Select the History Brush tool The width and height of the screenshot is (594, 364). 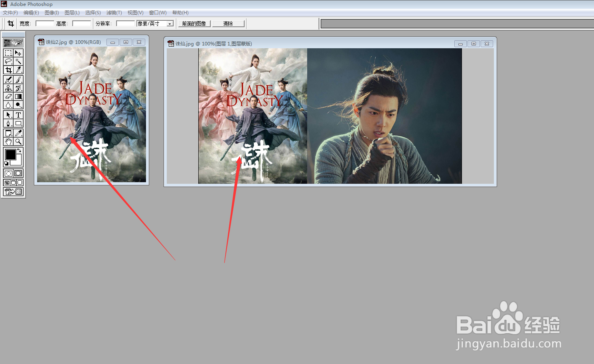tap(18, 88)
